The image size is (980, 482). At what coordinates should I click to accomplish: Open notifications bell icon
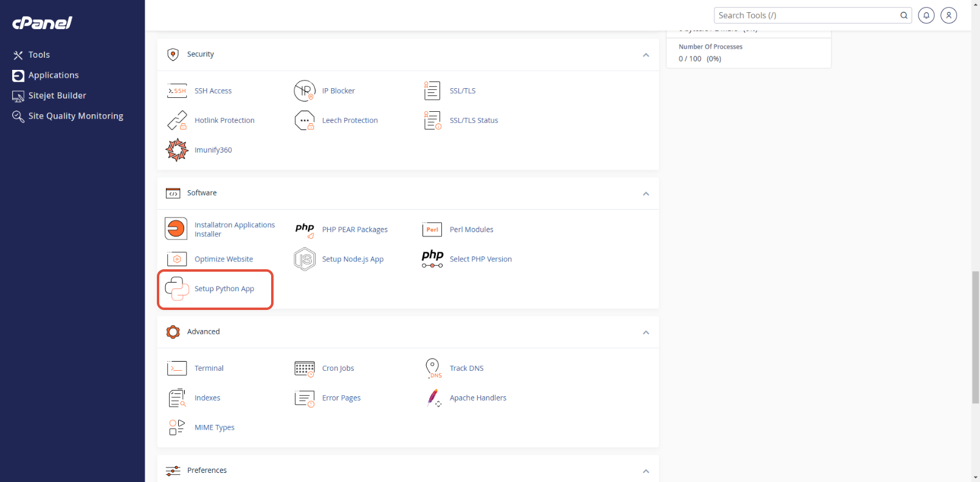pos(926,15)
